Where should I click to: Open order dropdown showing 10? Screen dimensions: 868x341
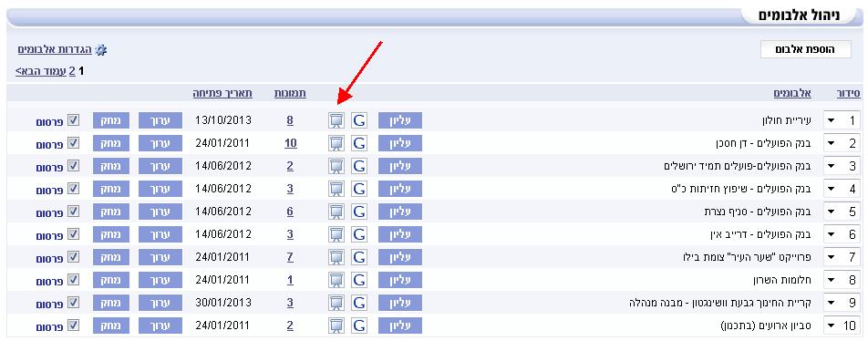point(842,325)
